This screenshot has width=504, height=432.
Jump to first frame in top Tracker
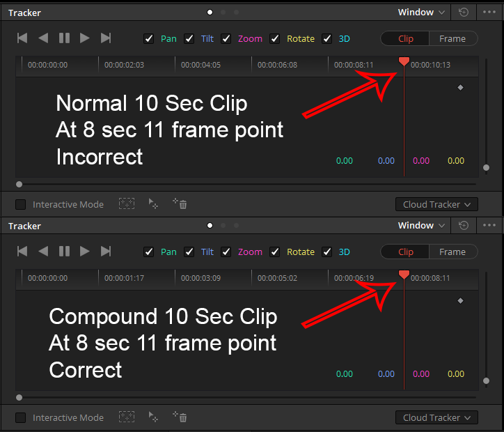coord(22,38)
